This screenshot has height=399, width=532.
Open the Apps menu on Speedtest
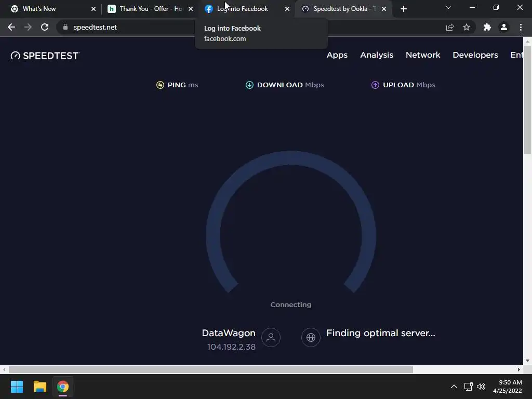click(337, 55)
